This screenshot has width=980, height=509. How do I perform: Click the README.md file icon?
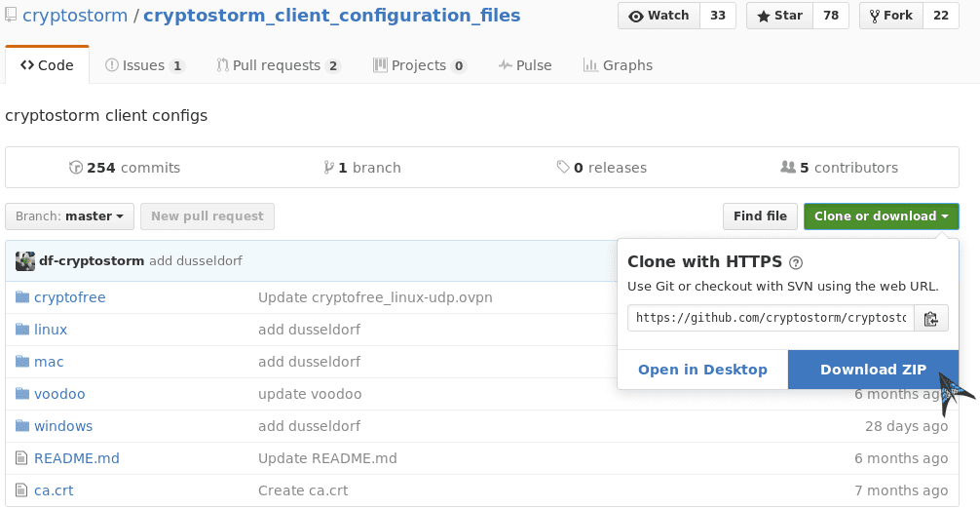[x=21, y=458]
